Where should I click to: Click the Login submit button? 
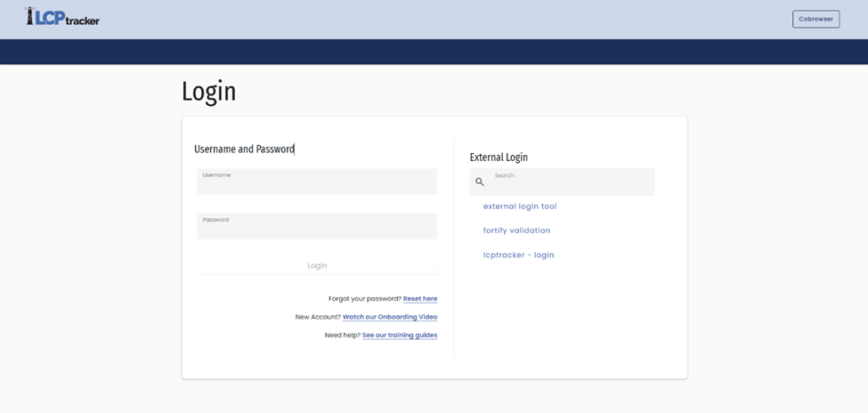(317, 266)
